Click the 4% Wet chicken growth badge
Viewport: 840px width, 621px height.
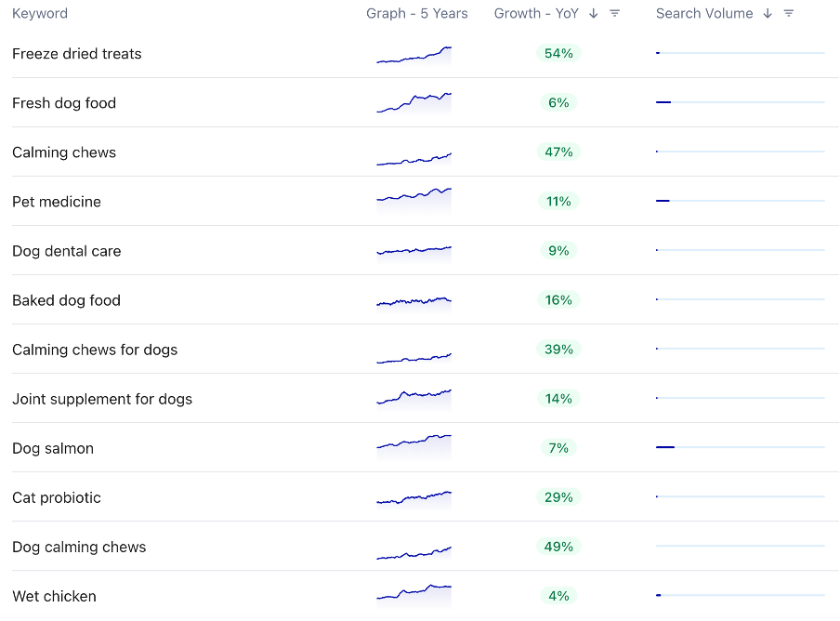point(558,596)
